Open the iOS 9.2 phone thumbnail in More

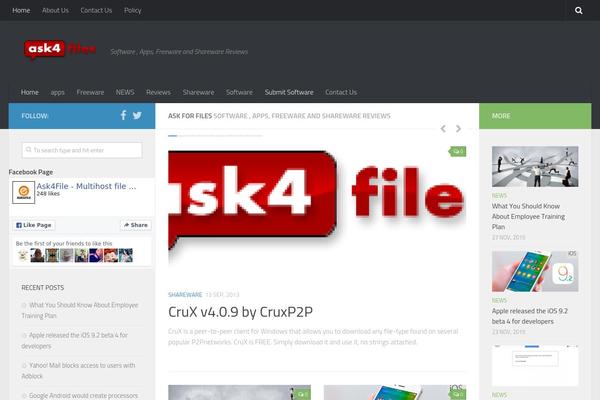tap(535, 271)
